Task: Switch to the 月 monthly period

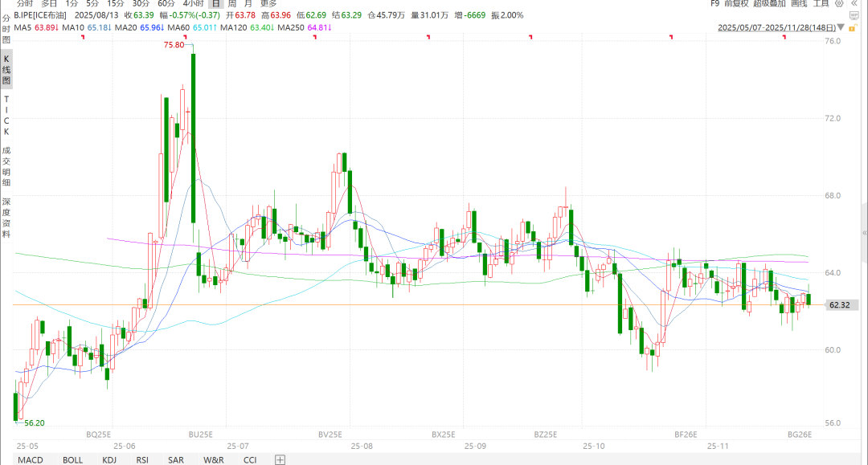Action: [248, 3]
